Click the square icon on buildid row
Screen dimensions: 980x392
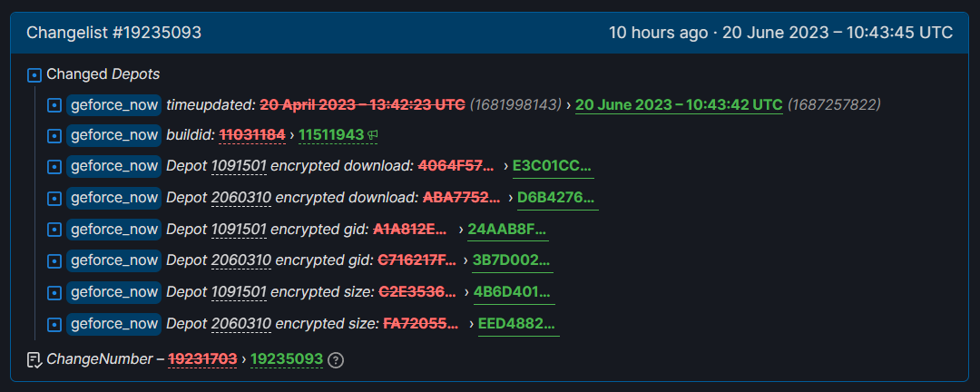[x=54, y=136]
